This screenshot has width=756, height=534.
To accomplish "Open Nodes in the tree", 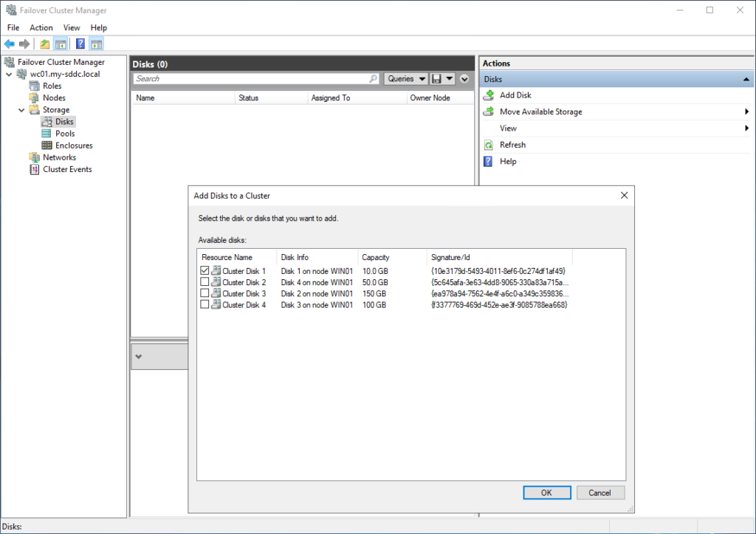I will (54, 97).
